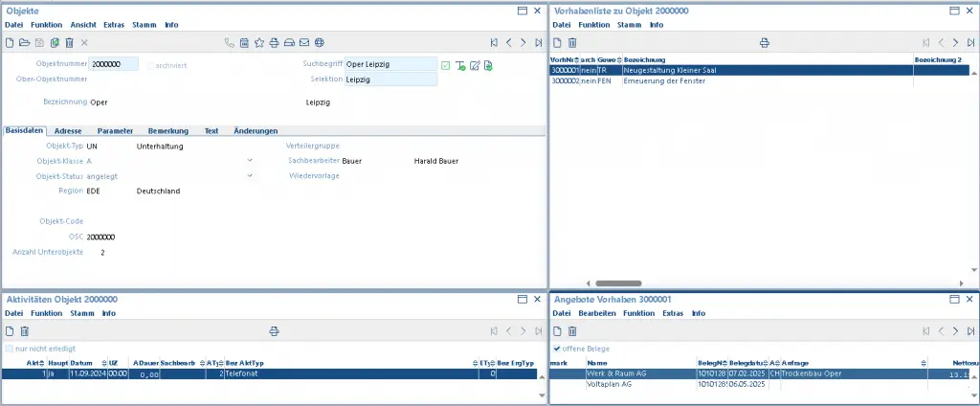Click the edit pencil icon beside Suchbegriff
This screenshot has width=980, height=406.
[474, 65]
